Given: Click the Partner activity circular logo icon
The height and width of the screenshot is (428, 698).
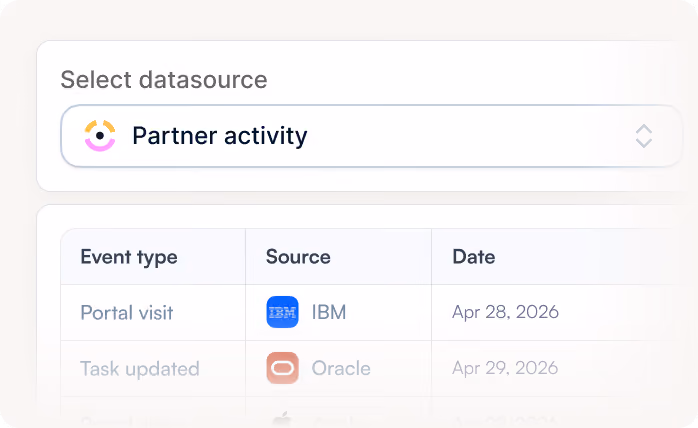Looking at the screenshot, I should 100,135.
